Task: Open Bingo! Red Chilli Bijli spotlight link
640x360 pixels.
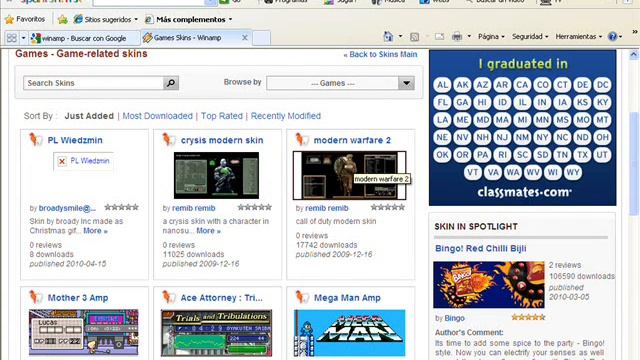Action: click(480, 248)
